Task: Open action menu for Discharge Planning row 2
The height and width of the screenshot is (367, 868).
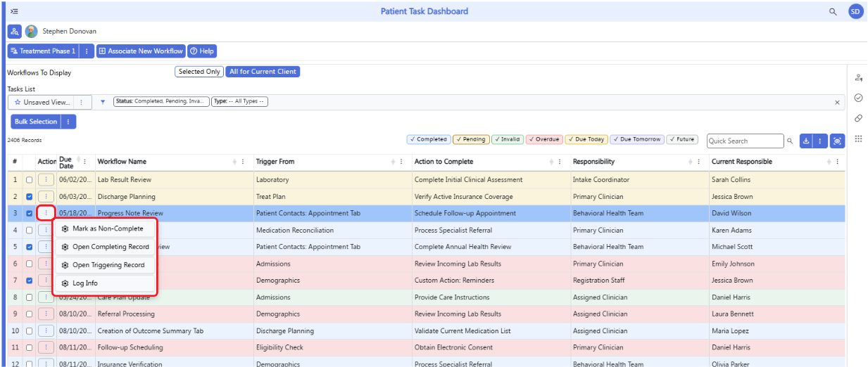Action: click(46, 197)
